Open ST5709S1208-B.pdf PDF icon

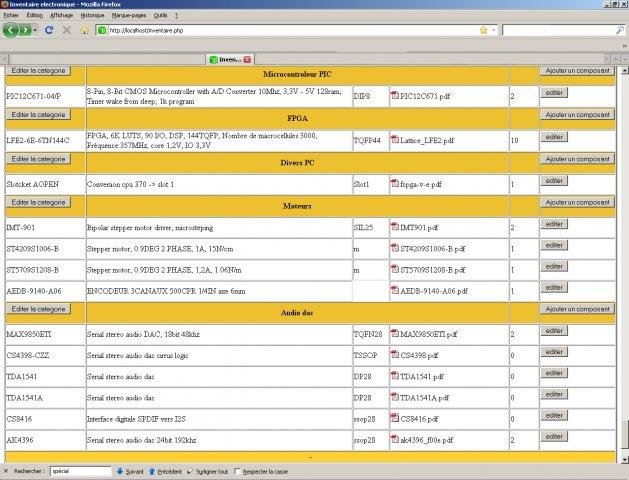click(395, 269)
